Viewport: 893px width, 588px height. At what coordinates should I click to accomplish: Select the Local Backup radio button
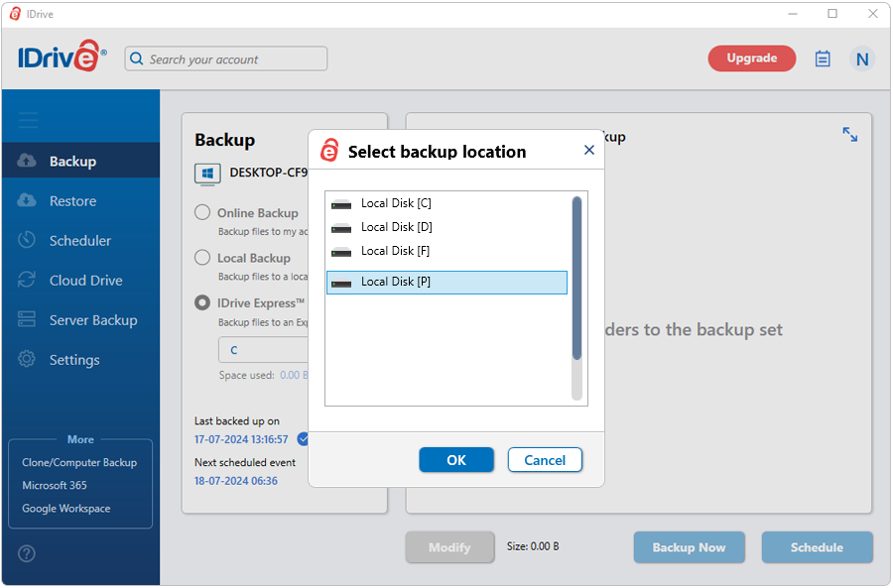[202, 257]
